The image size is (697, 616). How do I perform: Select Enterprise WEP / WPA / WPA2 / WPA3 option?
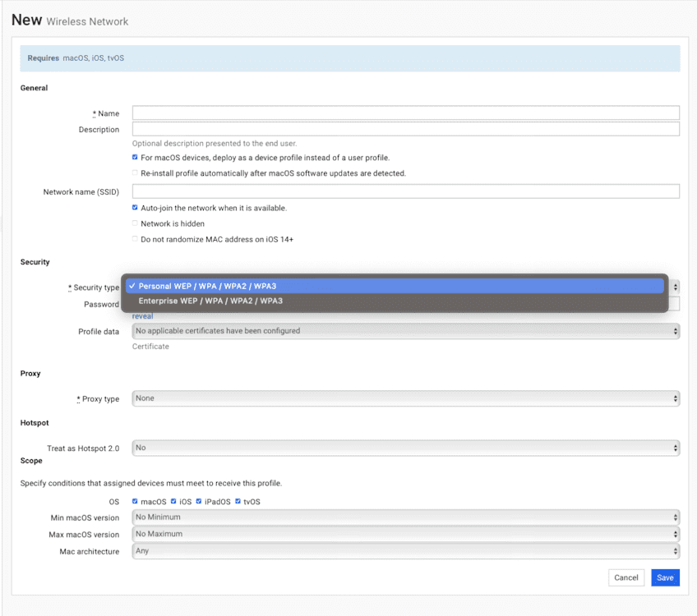(395, 301)
